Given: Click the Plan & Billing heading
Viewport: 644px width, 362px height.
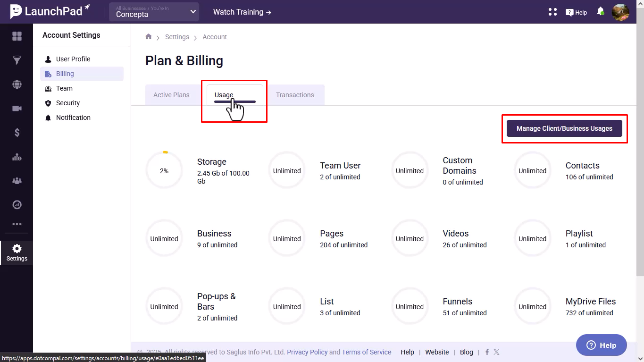Looking at the screenshot, I should [x=184, y=61].
